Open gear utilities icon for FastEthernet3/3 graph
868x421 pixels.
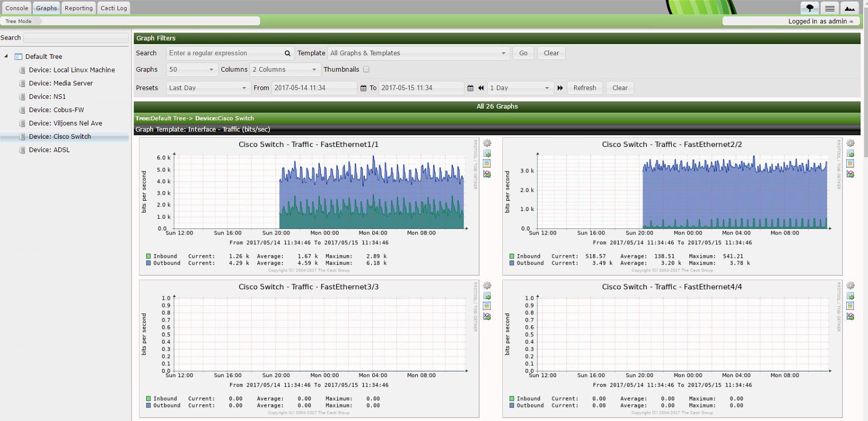[487, 286]
